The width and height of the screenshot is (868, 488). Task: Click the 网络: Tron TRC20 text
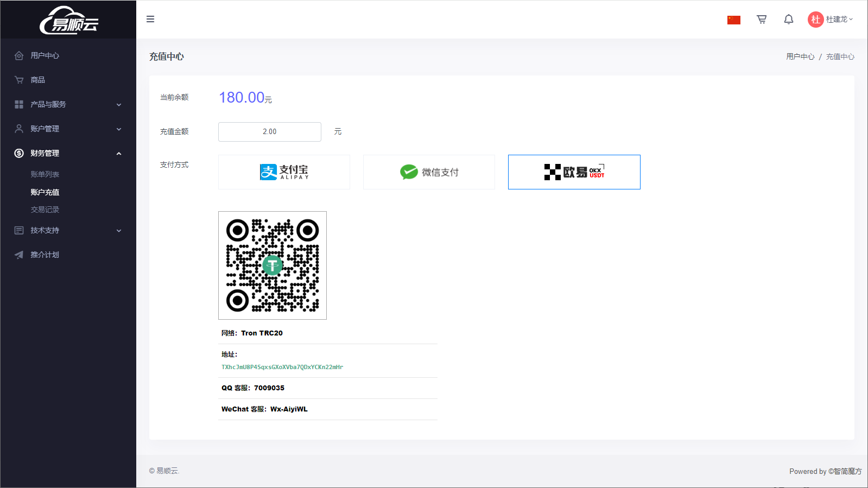[252, 333]
